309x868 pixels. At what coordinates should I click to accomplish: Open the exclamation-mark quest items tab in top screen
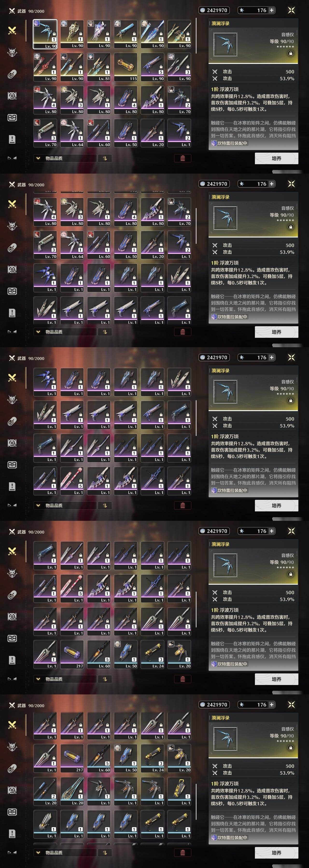tap(12, 139)
